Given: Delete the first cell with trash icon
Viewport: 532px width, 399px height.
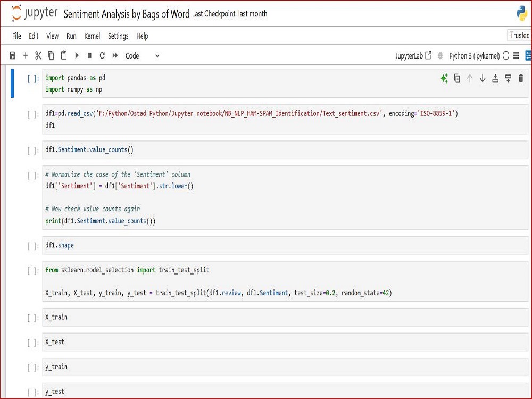Looking at the screenshot, I should [521, 78].
